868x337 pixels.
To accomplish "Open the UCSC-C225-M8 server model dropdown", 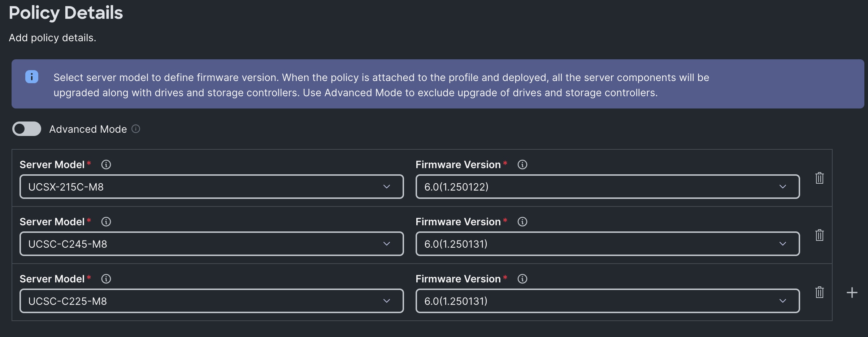I will (386, 300).
